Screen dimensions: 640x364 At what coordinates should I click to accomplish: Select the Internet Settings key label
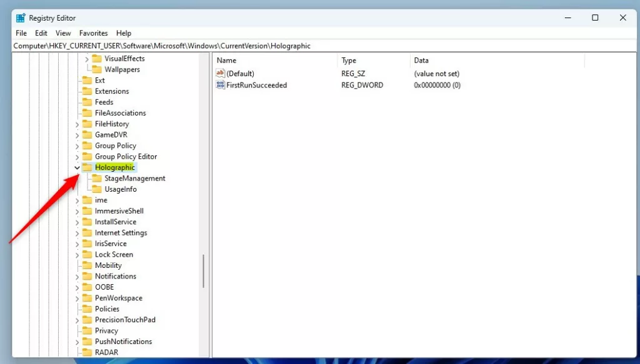pyautogui.click(x=121, y=233)
